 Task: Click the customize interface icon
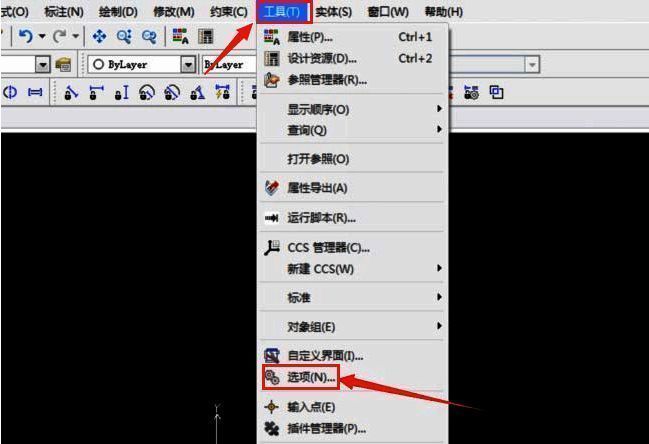[x=272, y=356]
